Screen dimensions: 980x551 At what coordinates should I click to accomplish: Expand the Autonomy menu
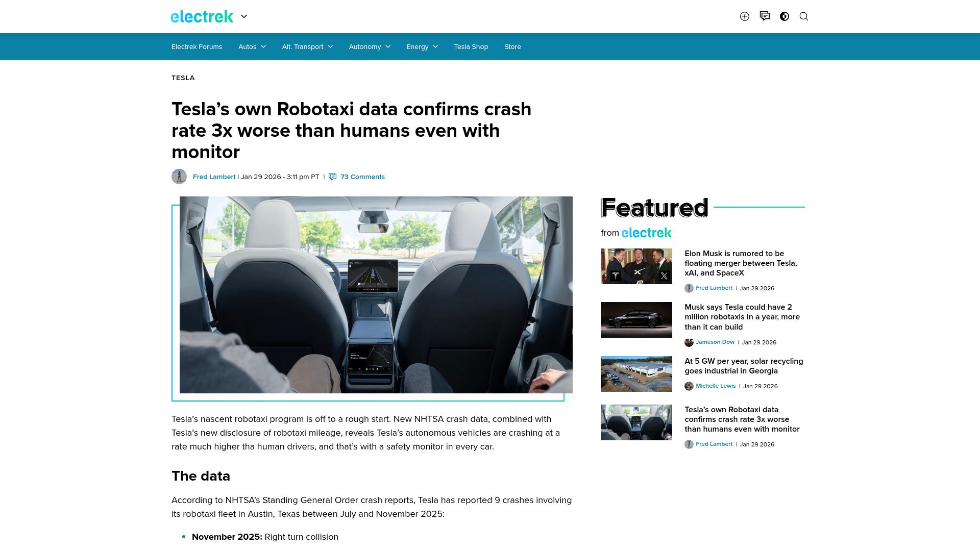point(370,46)
